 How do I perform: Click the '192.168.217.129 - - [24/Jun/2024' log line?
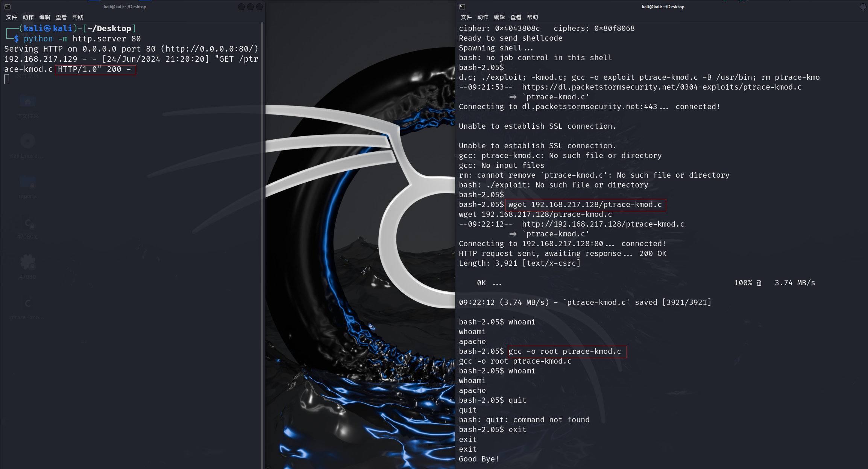coord(131,59)
